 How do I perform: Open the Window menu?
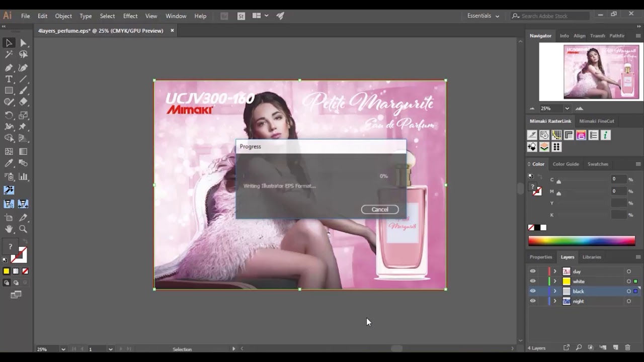pyautogui.click(x=176, y=16)
